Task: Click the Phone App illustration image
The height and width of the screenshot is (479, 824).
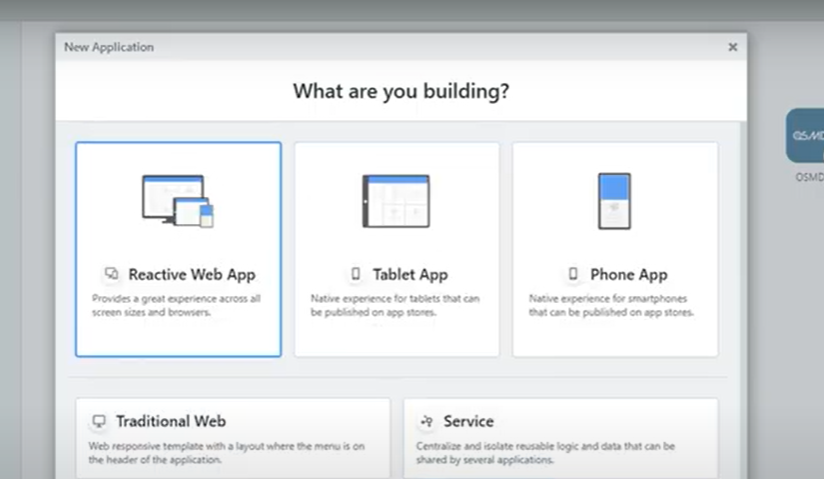Action: [x=614, y=201]
